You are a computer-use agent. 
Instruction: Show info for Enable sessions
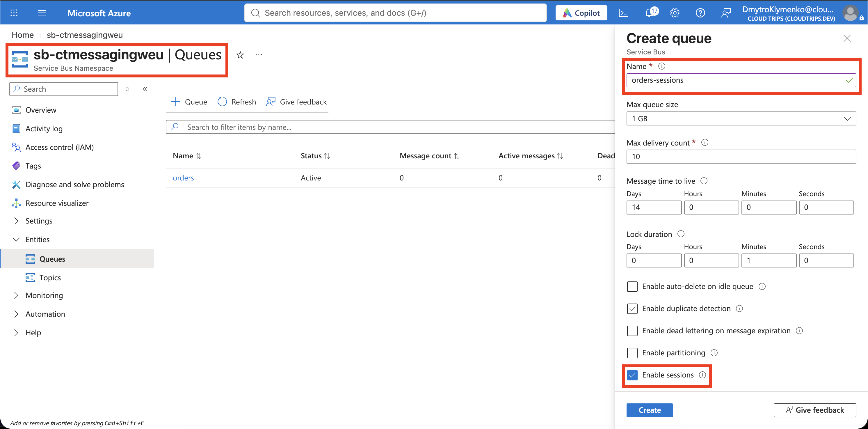702,375
